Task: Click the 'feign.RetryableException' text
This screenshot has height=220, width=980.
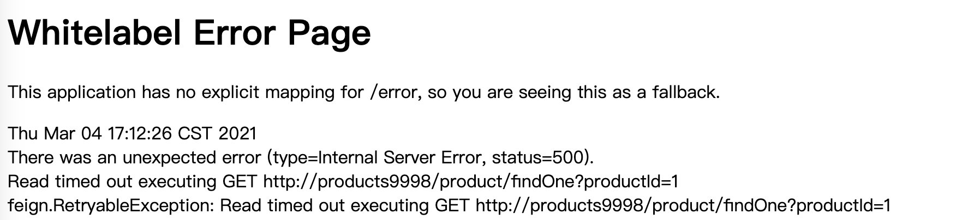Action: click(111, 206)
